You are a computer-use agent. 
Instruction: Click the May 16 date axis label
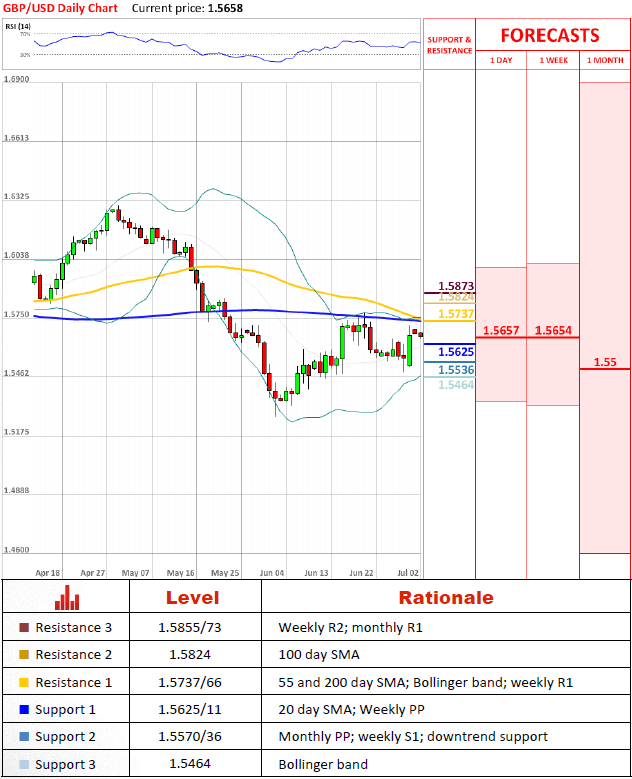click(x=180, y=573)
